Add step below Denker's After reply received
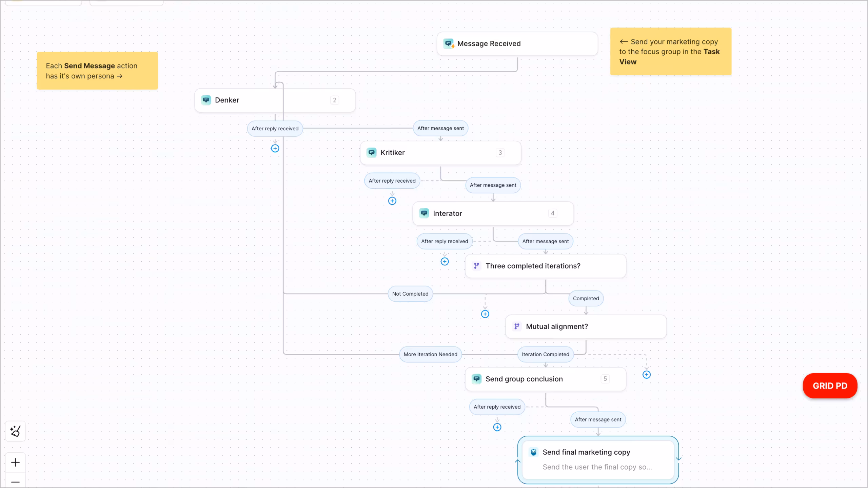The height and width of the screenshot is (488, 868). coord(275,148)
